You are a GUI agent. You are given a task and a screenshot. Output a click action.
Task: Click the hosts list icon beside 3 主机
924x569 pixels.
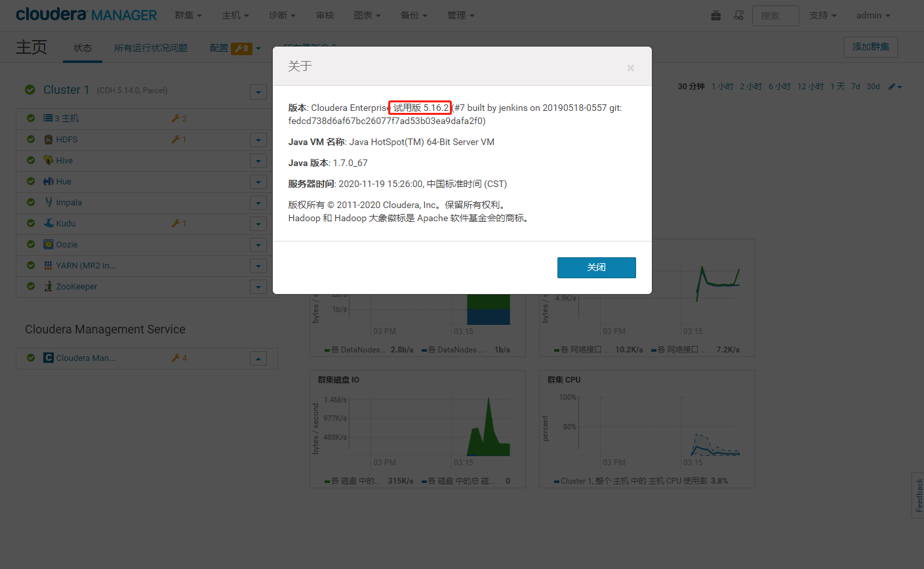(48, 118)
